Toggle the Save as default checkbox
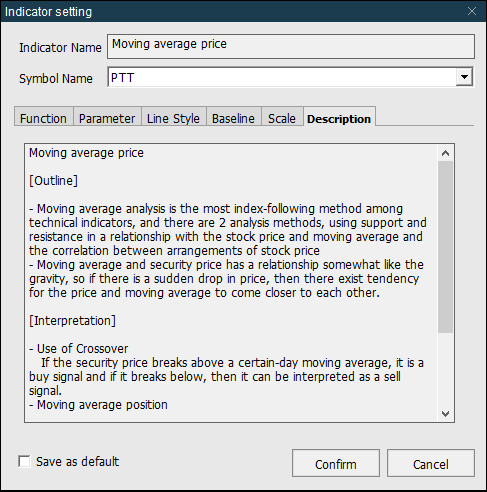487x492 pixels. 24,462
